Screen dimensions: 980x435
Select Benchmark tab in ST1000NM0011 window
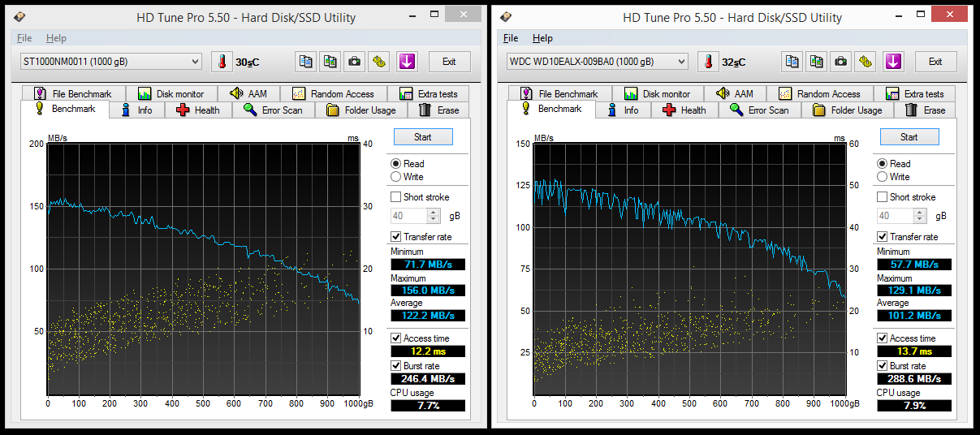point(65,109)
